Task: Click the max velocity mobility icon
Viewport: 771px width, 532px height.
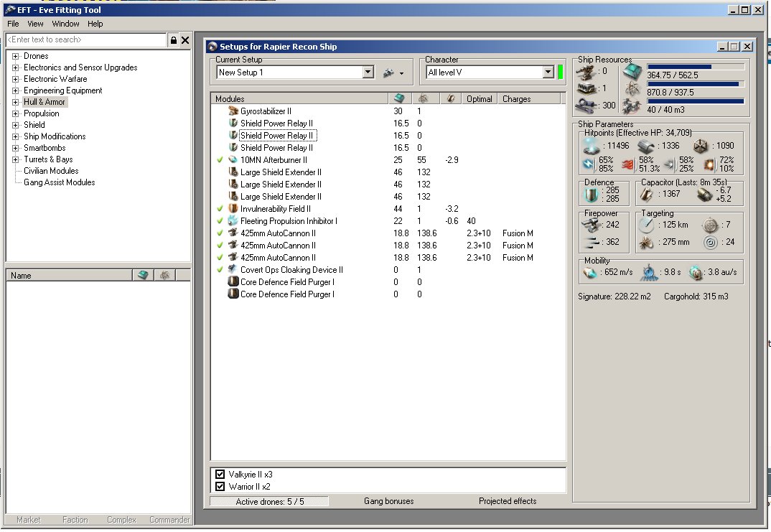Action: pos(589,272)
